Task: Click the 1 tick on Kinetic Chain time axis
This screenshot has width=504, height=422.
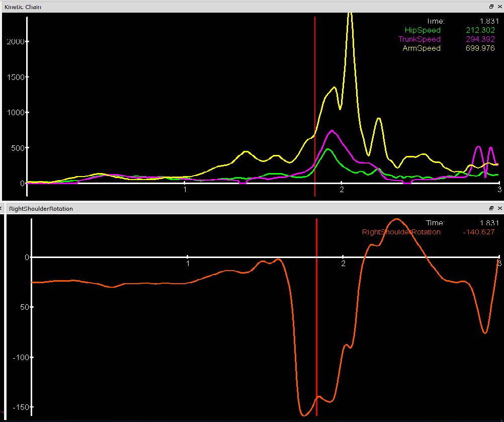Action: 185,189
